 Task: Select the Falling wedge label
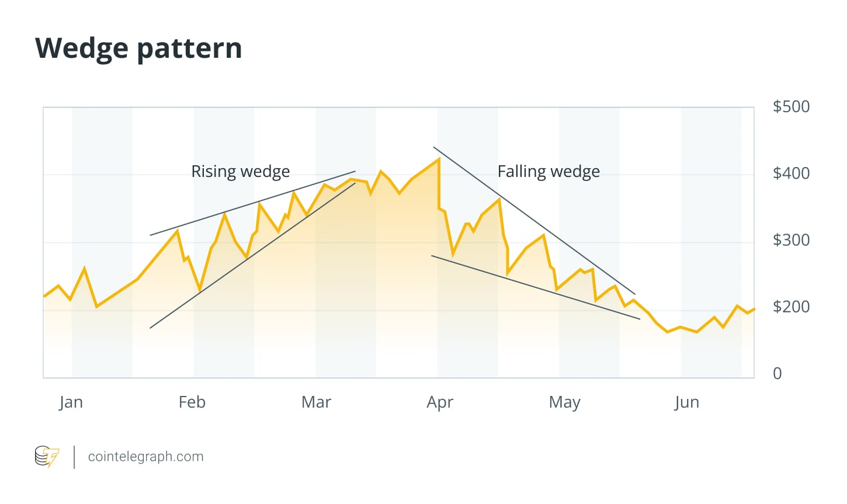click(549, 171)
